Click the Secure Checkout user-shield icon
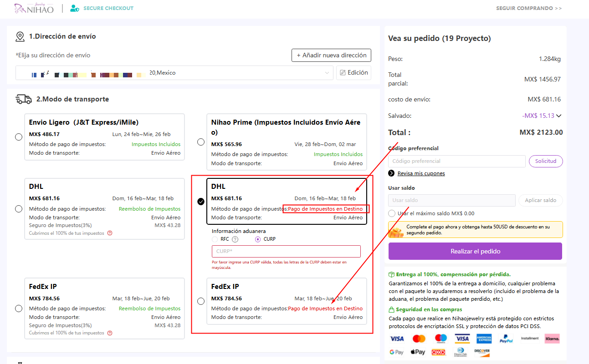589x364 pixels. tap(75, 8)
